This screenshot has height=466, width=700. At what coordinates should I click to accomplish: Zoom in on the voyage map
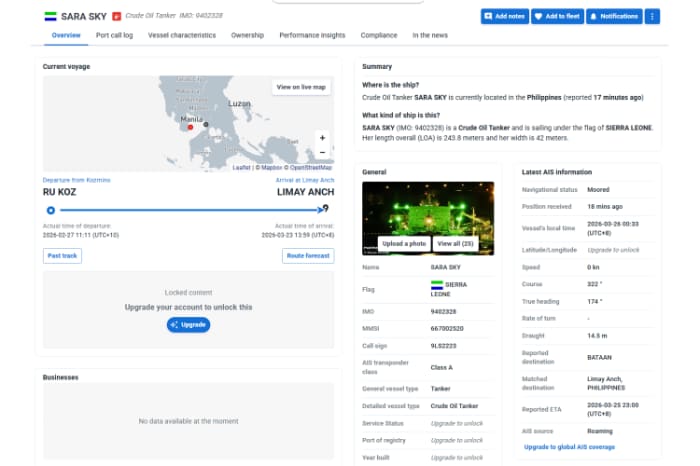click(322, 138)
